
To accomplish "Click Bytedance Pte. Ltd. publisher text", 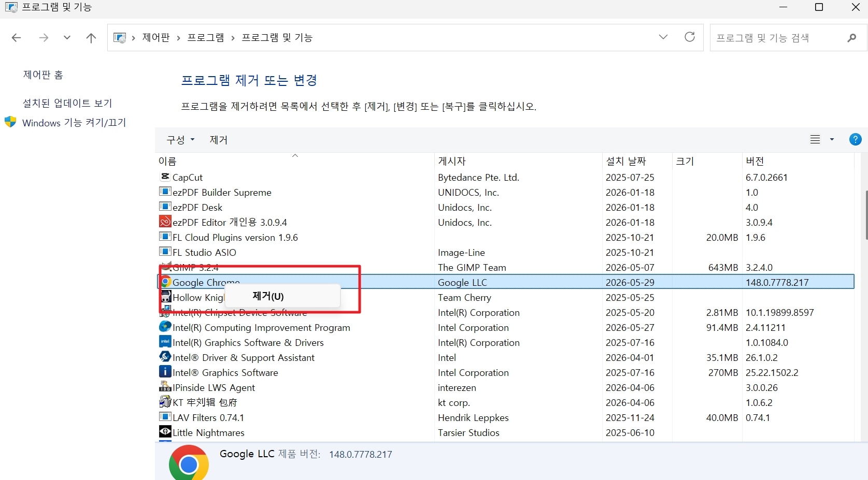I will point(478,177).
